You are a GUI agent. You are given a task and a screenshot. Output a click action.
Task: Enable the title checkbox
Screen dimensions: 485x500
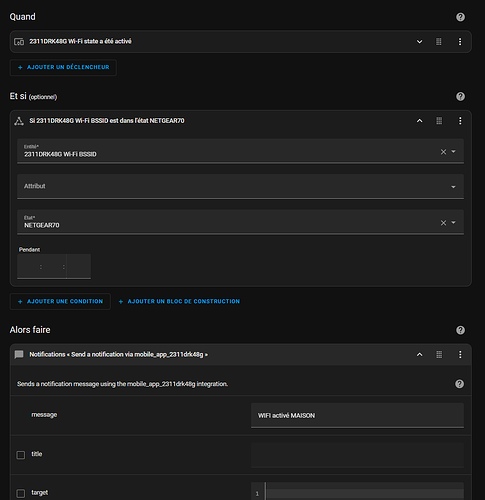point(21,455)
